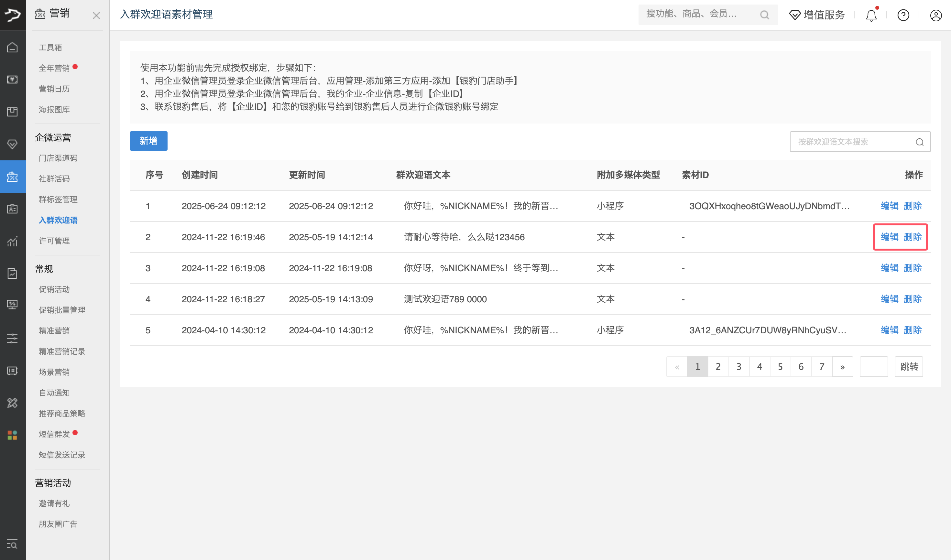
Task: Open 短信群发 menu item
Action: (54, 434)
